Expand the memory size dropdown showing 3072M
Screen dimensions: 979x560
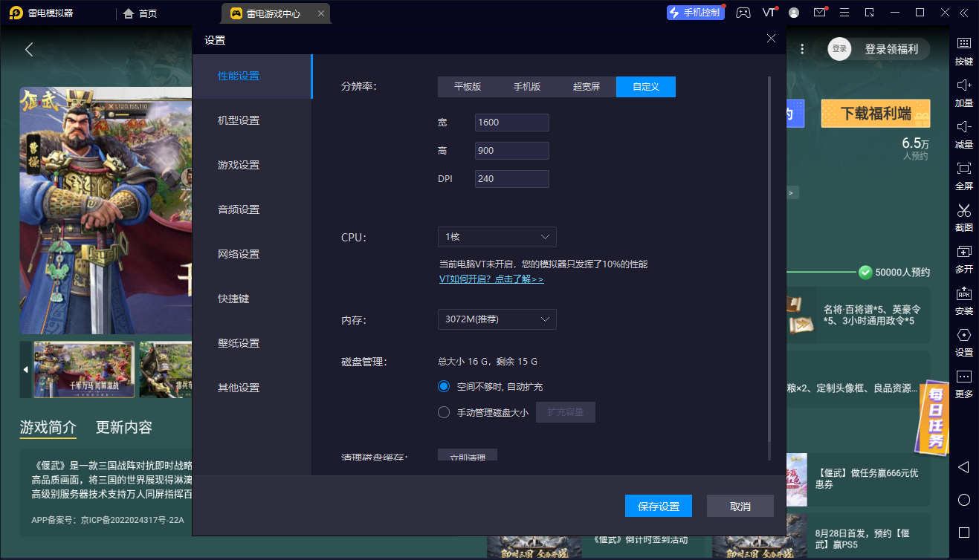[497, 319]
